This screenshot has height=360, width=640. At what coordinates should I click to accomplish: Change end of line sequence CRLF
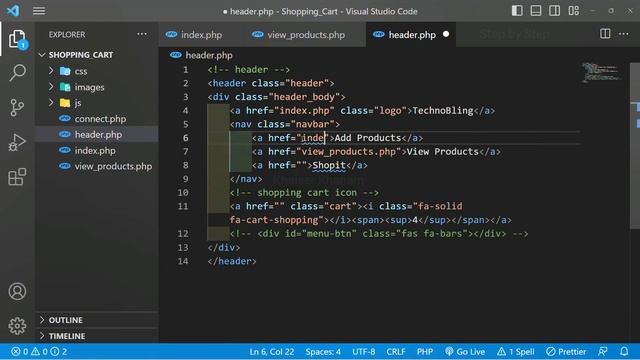tap(396, 351)
